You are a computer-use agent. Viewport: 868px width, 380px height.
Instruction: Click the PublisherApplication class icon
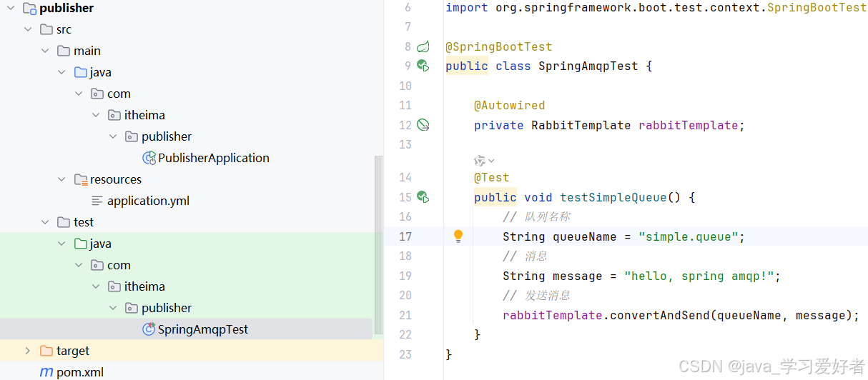point(149,158)
